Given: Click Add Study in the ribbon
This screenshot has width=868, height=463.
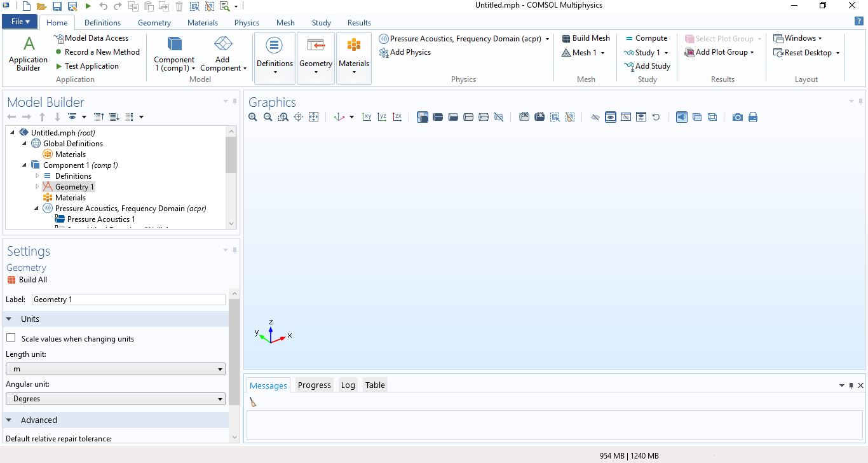Looking at the screenshot, I should click(x=647, y=66).
